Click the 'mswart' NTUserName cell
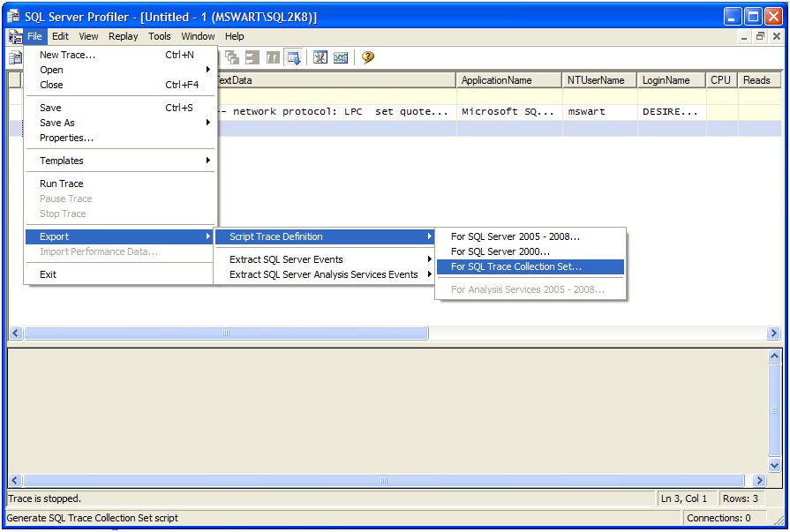This screenshot has width=790, height=532. click(x=599, y=112)
